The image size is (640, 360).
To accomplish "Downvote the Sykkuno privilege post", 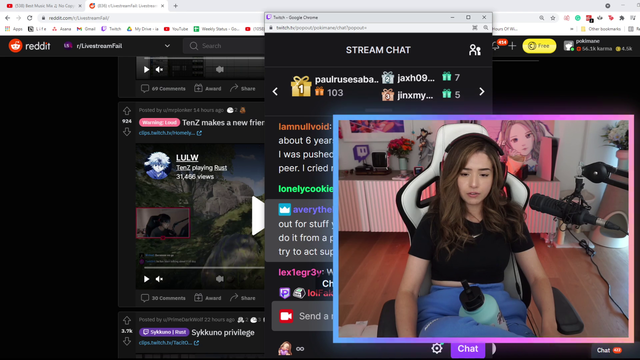I will pos(127,341).
